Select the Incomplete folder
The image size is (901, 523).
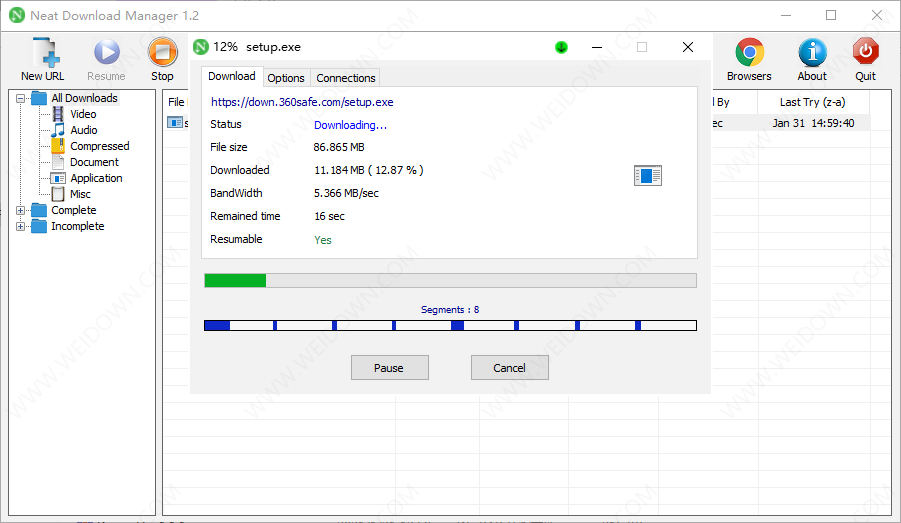tap(78, 226)
